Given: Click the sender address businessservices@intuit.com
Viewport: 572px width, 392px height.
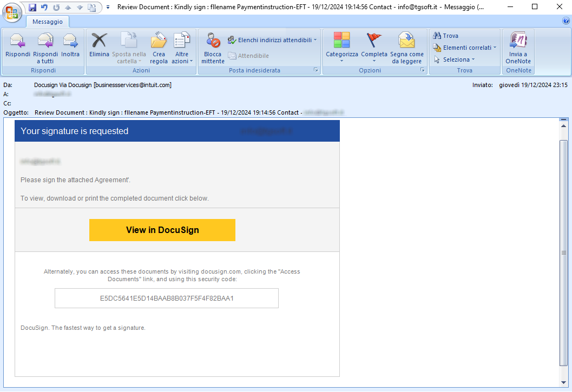Looking at the screenshot, I should coord(133,85).
